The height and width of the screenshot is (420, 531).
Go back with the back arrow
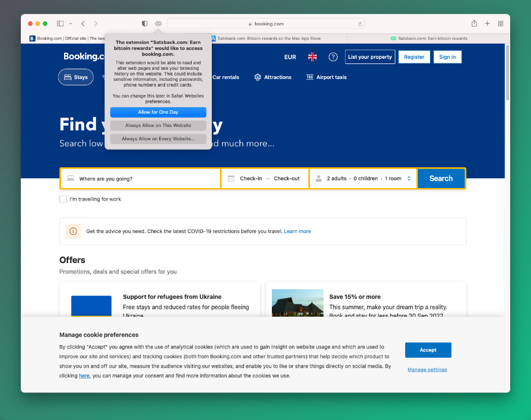(x=83, y=23)
